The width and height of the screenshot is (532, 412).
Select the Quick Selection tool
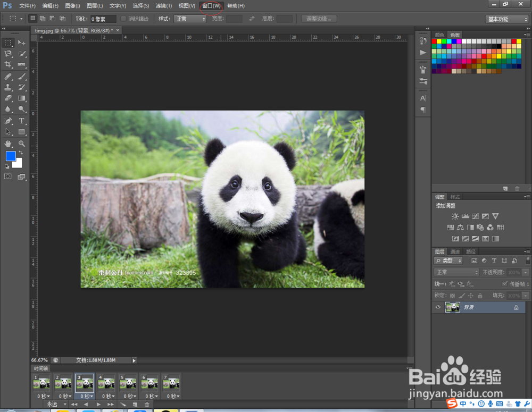pyautogui.click(x=21, y=54)
